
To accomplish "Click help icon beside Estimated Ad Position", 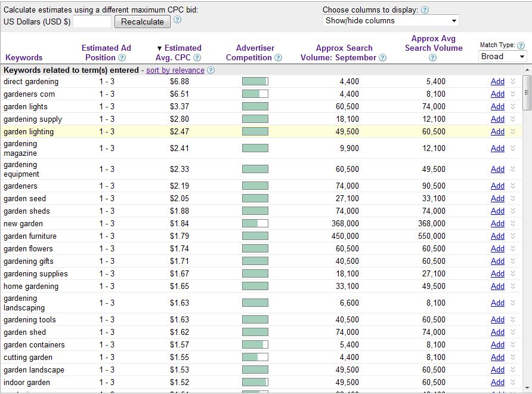I will coord(122,58).
